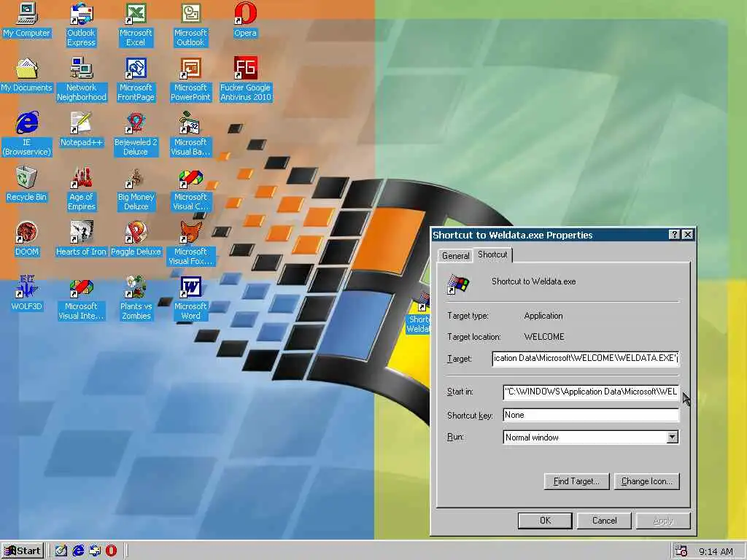Open the Start menu
Screen dimensions: 747x560
23,551
